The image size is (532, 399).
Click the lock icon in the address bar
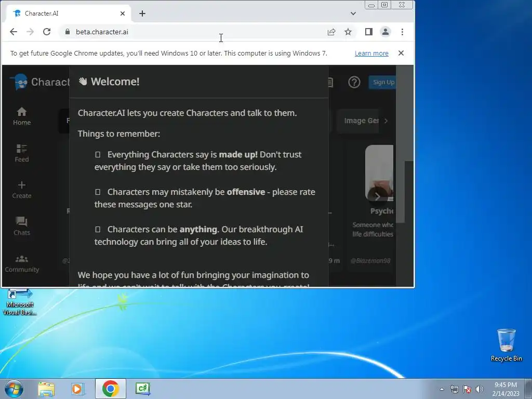pyautogui.click(x=68, y=32)
